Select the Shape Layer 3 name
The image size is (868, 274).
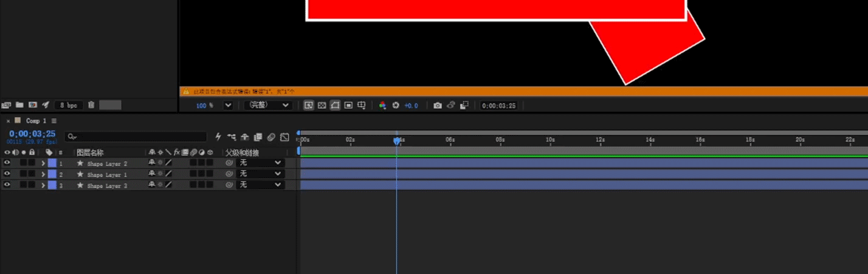point(107,185)
